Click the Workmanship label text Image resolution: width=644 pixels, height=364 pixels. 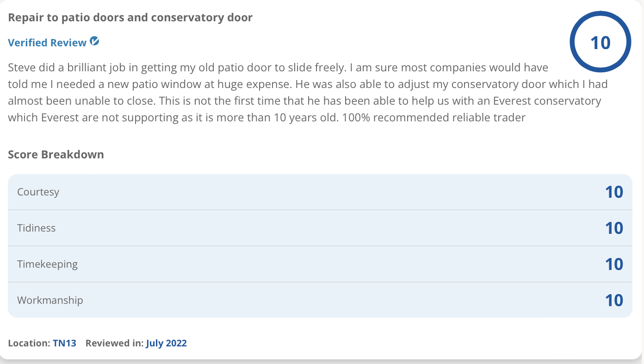point(50,300)
